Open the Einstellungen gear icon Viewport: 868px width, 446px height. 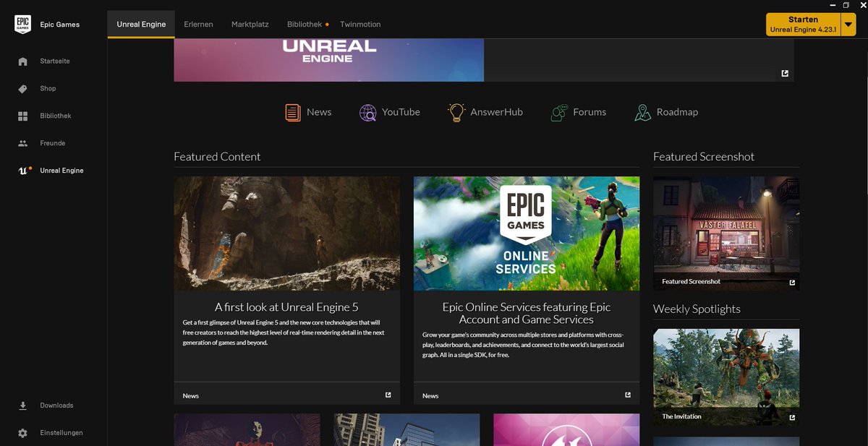tap(23, 433)
